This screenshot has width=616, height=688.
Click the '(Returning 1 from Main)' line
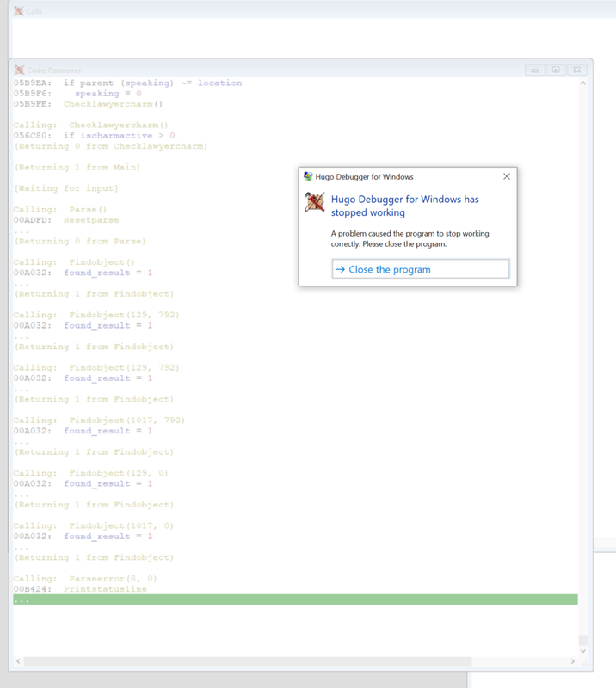pyautogui.click(x=77, y=167)
